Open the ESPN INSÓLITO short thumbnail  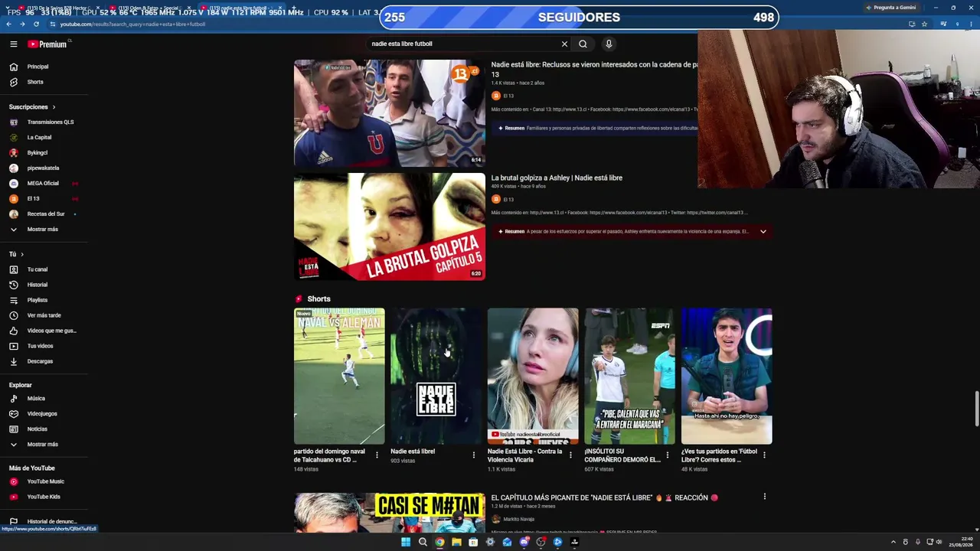(x=629, y=377)
